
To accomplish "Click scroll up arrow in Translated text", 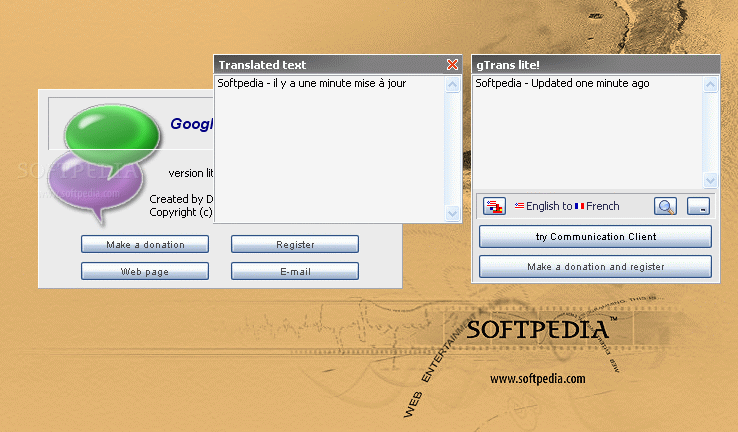I will 452,85.
